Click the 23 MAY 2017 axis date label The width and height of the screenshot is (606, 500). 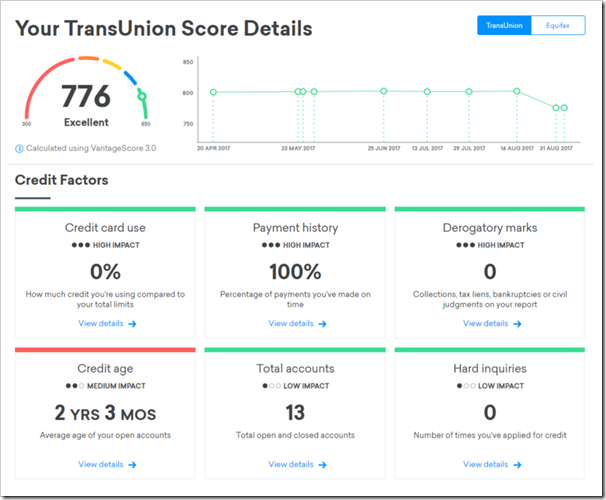tap(298, 148)
